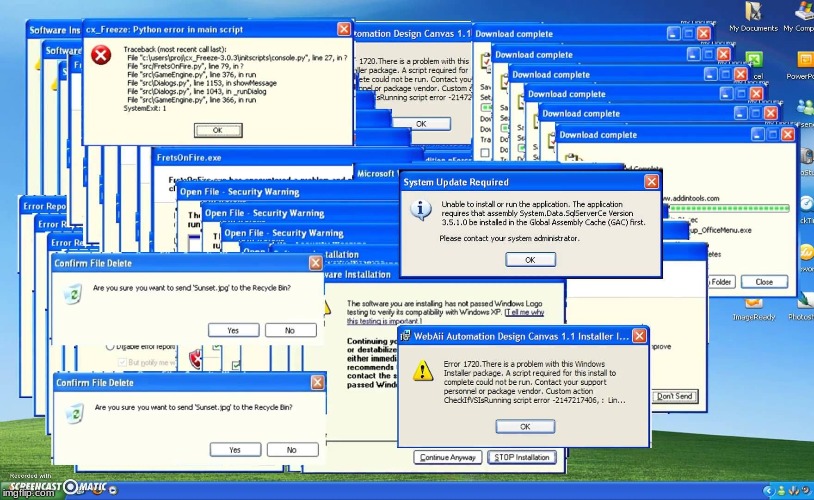Click the FretsOnFire.exe title bar

tap(286, 157)
